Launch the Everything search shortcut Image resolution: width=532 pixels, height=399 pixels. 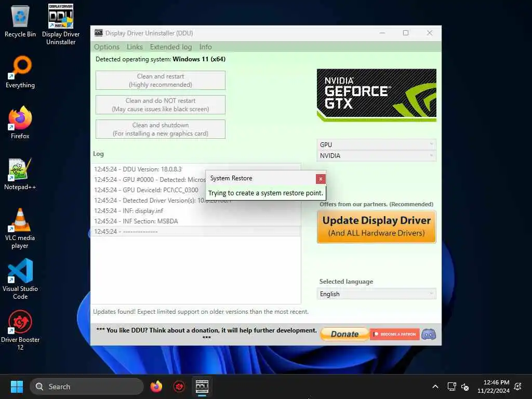(20, 72)
